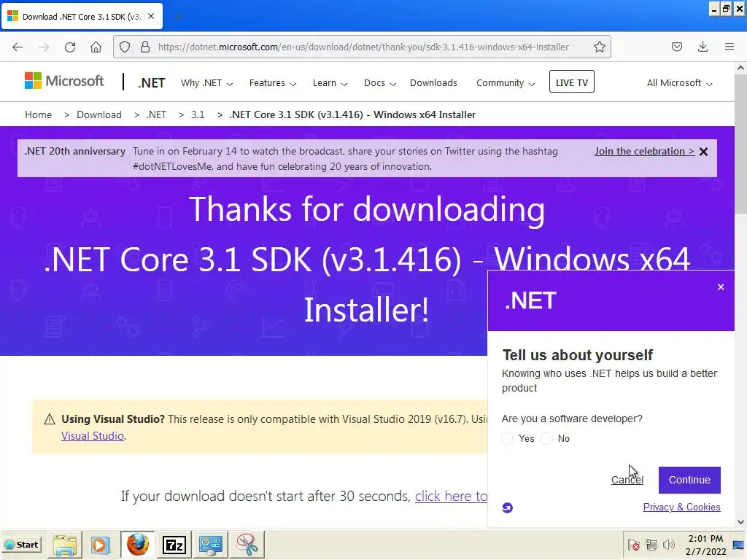This screenshot has width=747, height=560.
Task: Expand the Learn dropdown
Action: click(330, 83)
